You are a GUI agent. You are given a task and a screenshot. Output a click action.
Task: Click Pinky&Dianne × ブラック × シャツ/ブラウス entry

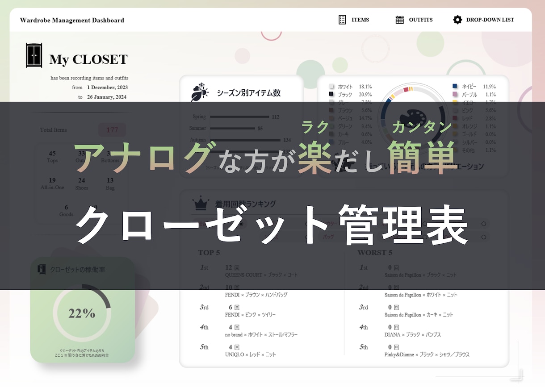pos(427,354)
